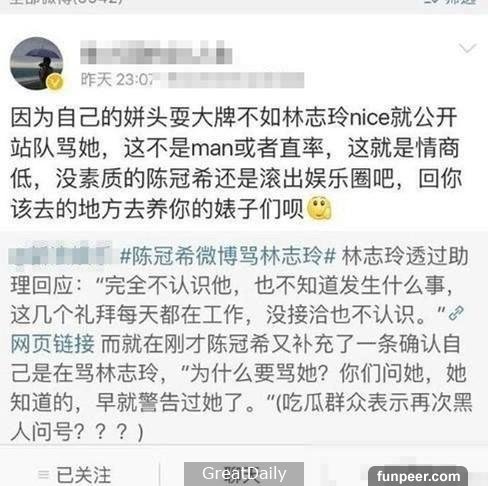Click the yellow verified badge on avatar
Screen dimensions: 488x486
click(x=55, y=82)
